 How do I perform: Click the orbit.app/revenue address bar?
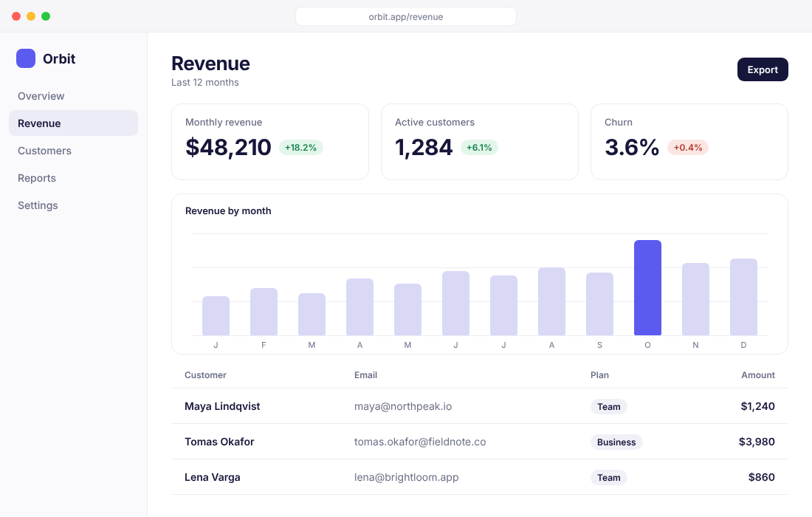pos(405,16)
